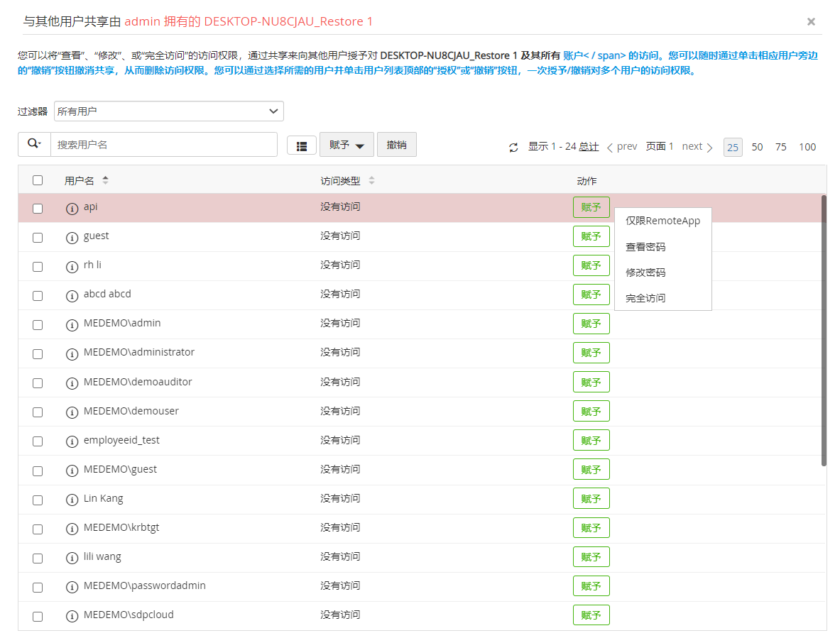840x638 pixels.
Task: Check the box for abcd abcd
Action: pyautogui.click(x=38, y=295)
